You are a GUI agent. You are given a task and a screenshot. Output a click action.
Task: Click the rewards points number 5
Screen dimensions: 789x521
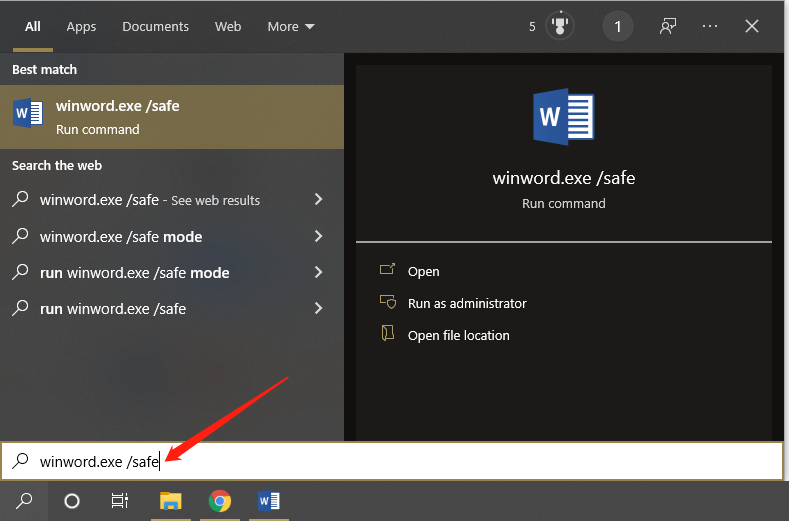(532, 27)
